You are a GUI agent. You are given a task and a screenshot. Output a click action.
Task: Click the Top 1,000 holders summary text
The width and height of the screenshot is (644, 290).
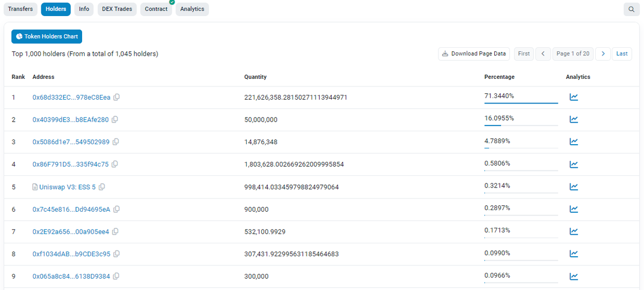click(85, 54)
